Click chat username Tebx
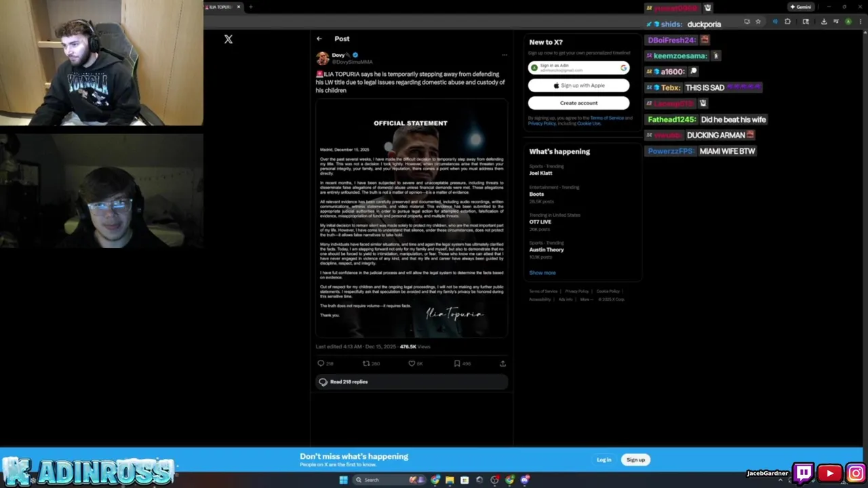 671,87
